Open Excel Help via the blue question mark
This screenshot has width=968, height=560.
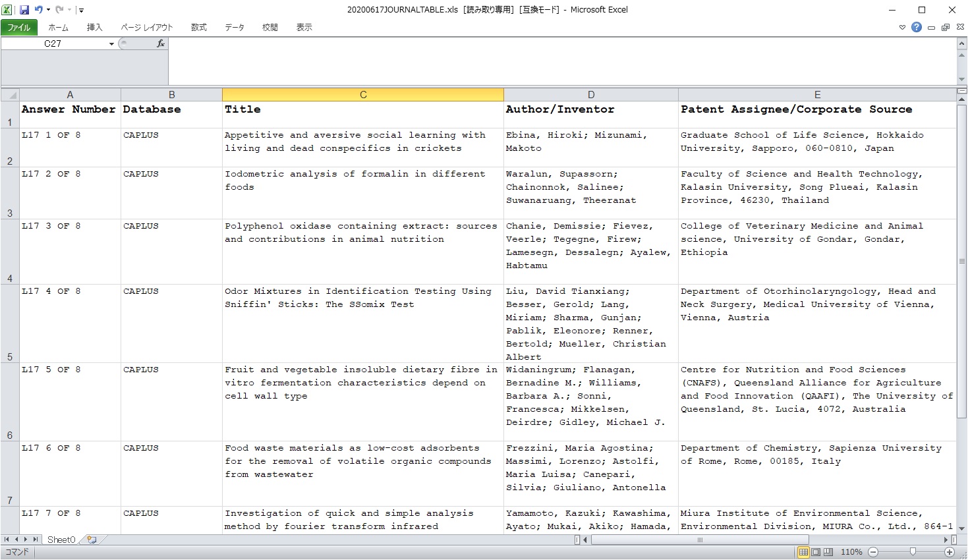pyautogui.click(x=917, y=27)
